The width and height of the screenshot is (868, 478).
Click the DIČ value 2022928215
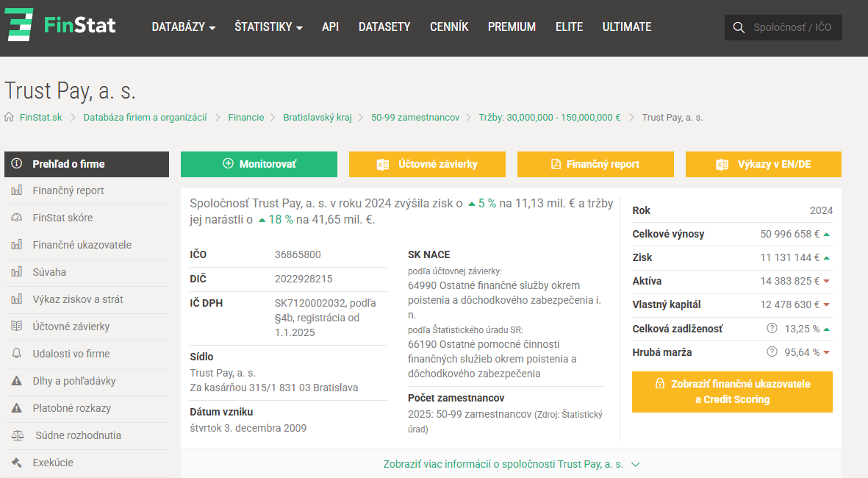pos(304,279)
